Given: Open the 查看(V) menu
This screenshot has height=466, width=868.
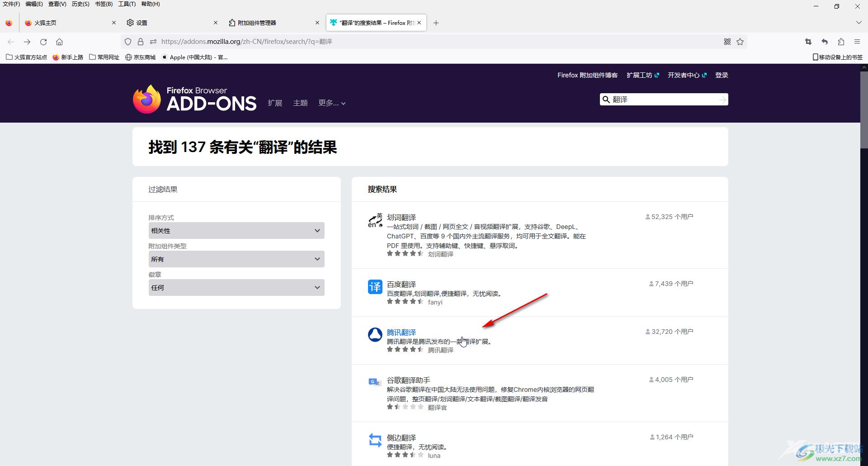Looking at the screenshot, I should pyautogui.click(x=57, y=4).
